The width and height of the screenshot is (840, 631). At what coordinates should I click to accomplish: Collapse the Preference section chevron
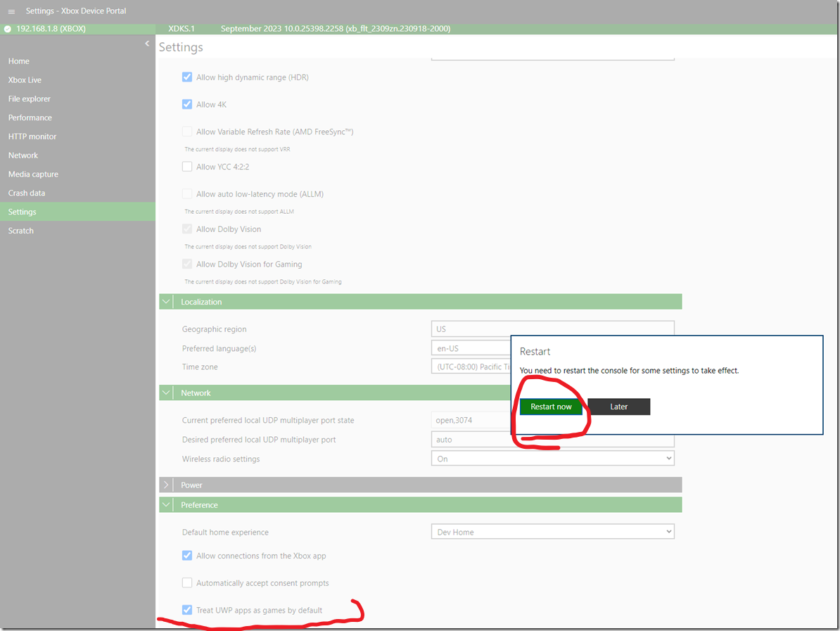(166, 505)
